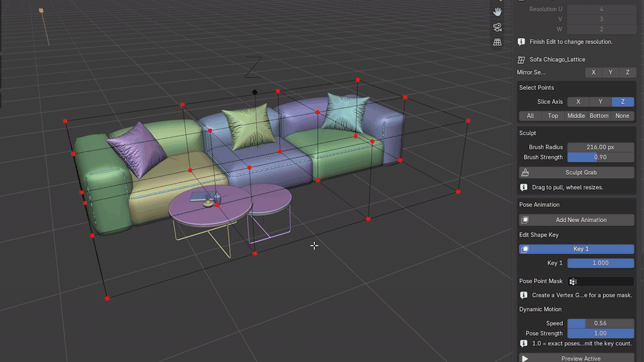644x362 pixels.
Task: Click the Resolution U field
Action: tap(601, 9)
